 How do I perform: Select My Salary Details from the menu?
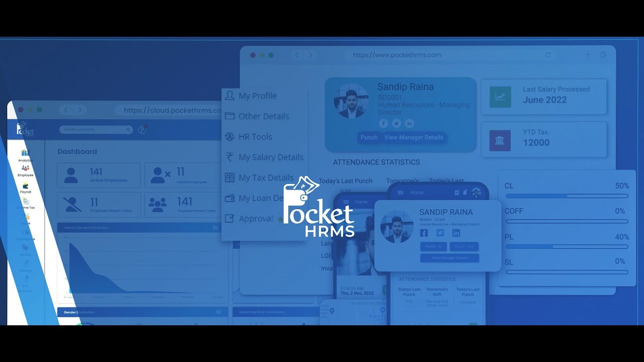264,157
